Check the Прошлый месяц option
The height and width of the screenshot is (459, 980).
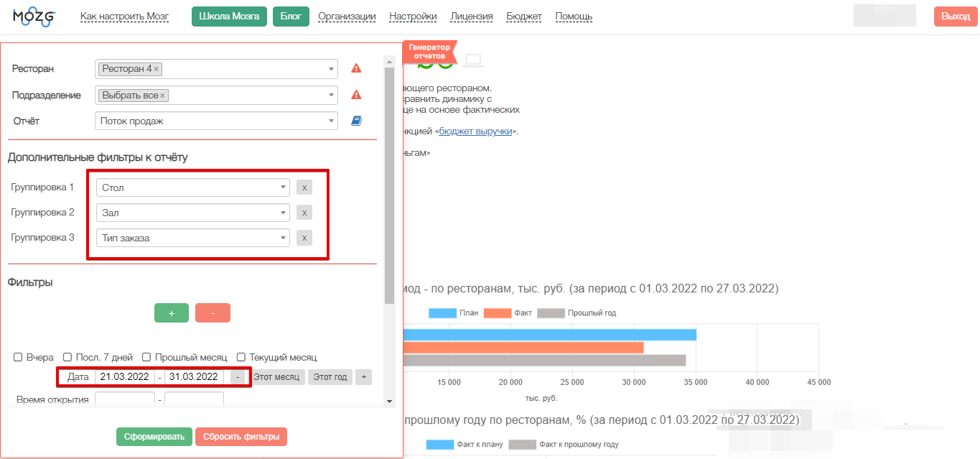pyautogui.click(x=146, y=357)
